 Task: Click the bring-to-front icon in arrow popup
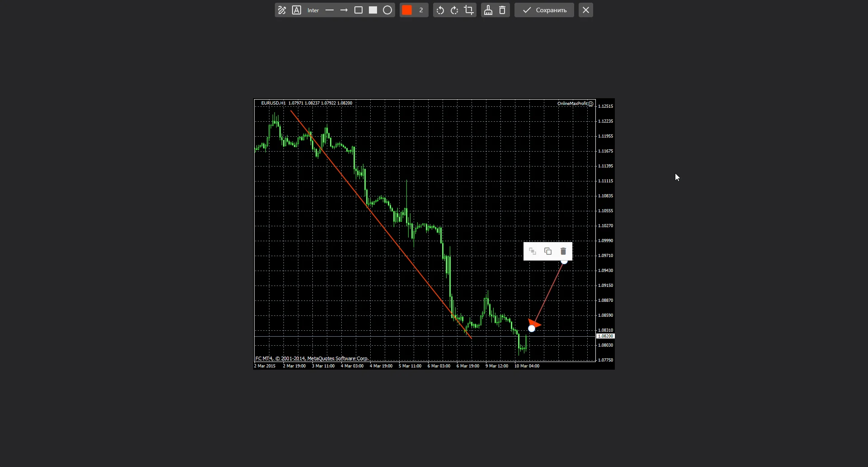point(533,251)
